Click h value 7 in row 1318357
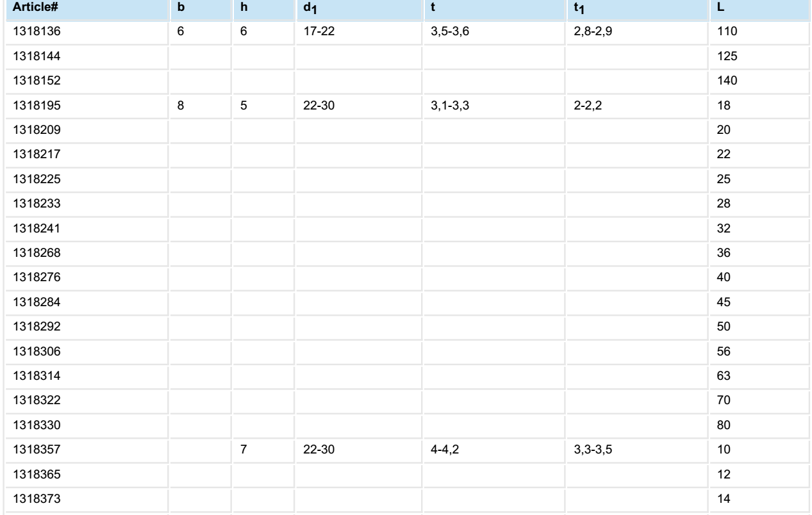Image resolution: width=812 pixels, height=515 pixels. [x=243, y=450]
